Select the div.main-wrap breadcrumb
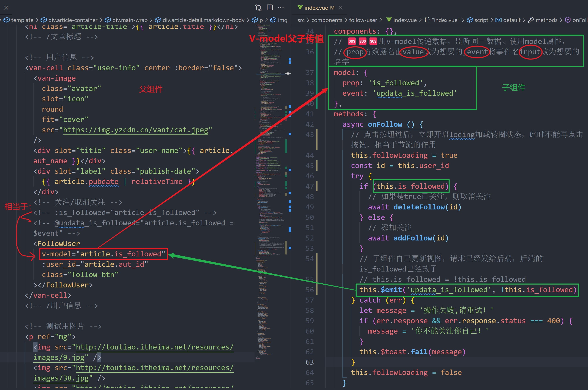Screen dimensions: 588x390 tap(130, 20)
